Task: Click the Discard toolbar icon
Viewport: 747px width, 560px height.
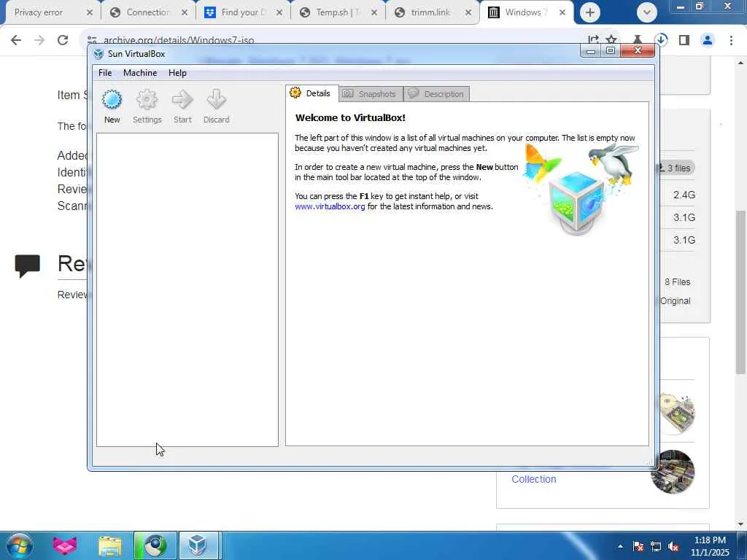Action: pos(216,106)
